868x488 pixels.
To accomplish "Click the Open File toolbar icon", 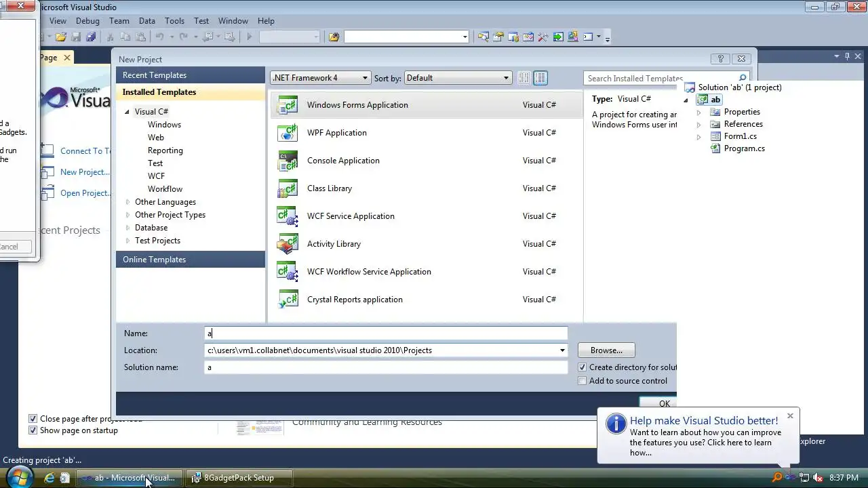I will (60, 37).
